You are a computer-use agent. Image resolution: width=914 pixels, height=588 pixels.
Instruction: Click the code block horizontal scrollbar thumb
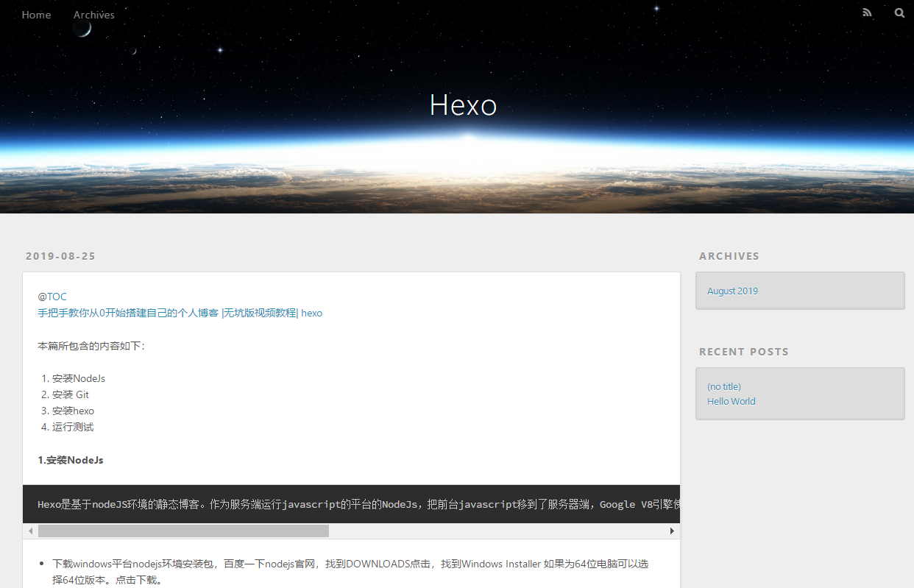click(x=183, y=531)
